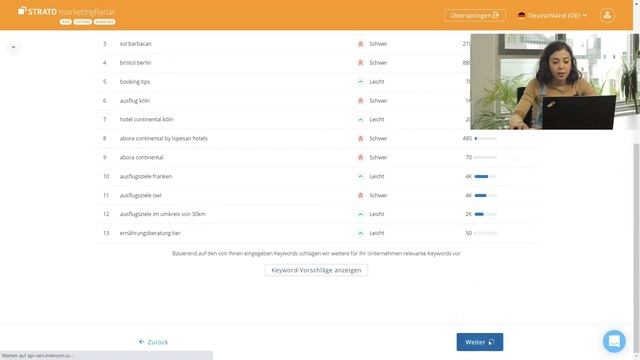
Task: Click the STRATO marketingRadar logo
Action: [x=67, y=15]
